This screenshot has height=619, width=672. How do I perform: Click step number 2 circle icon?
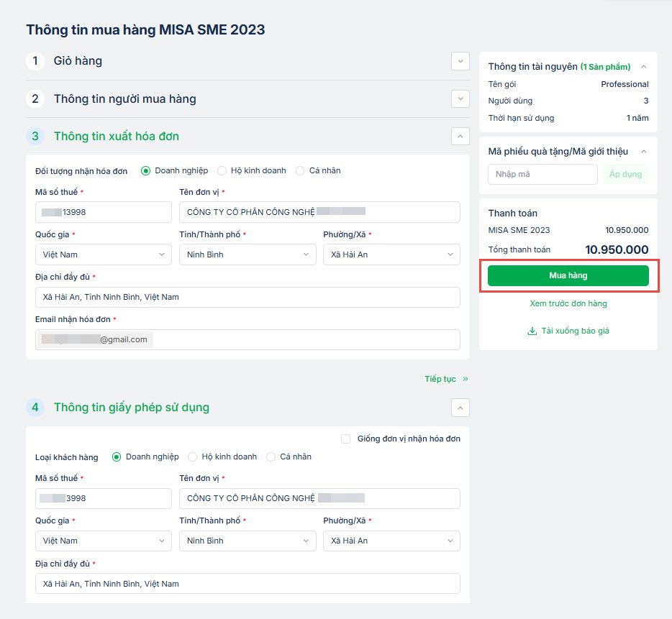coord(35,98)
